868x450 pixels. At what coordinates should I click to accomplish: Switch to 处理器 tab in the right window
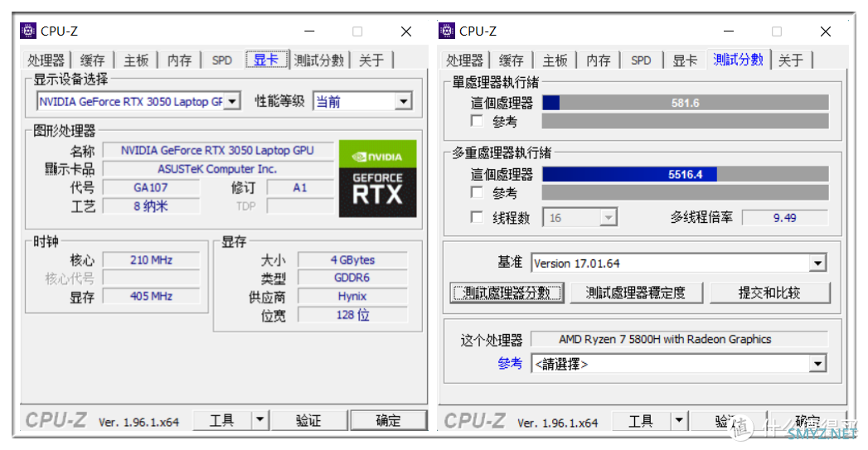tap(465, 60)
